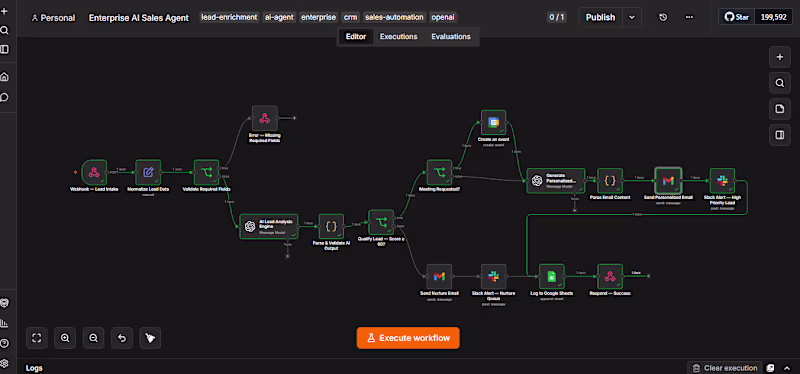Go to home via sidebar icon
Image resolution: width=800 pixels, height=374 pixels.
coord(5,77)
